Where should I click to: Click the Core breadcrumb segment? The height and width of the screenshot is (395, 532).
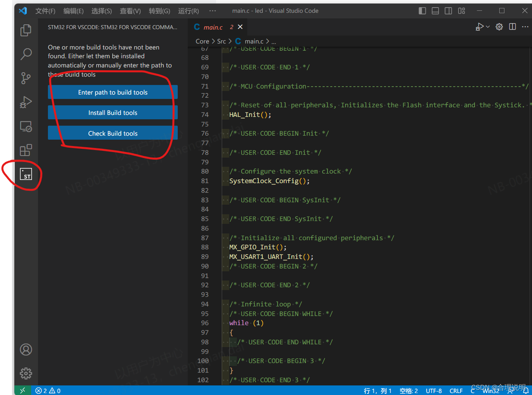tap(202, 41)
